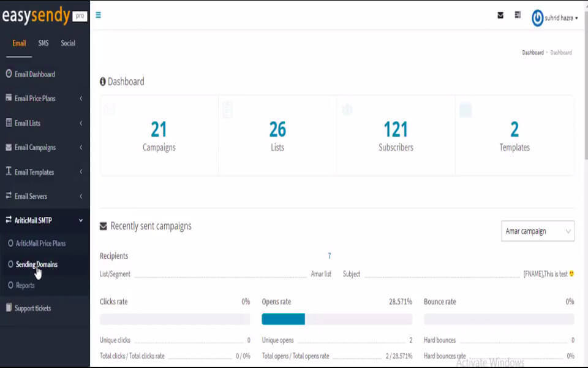The height and width of the screenshot is (368, 588).
Task: Click the Clicks rate progress bar
Action: tap(175, 319)
